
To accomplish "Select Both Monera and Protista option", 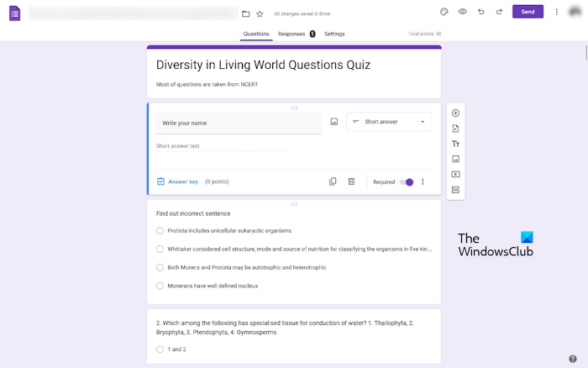I will pyautogui.click(x=160, y=267).
